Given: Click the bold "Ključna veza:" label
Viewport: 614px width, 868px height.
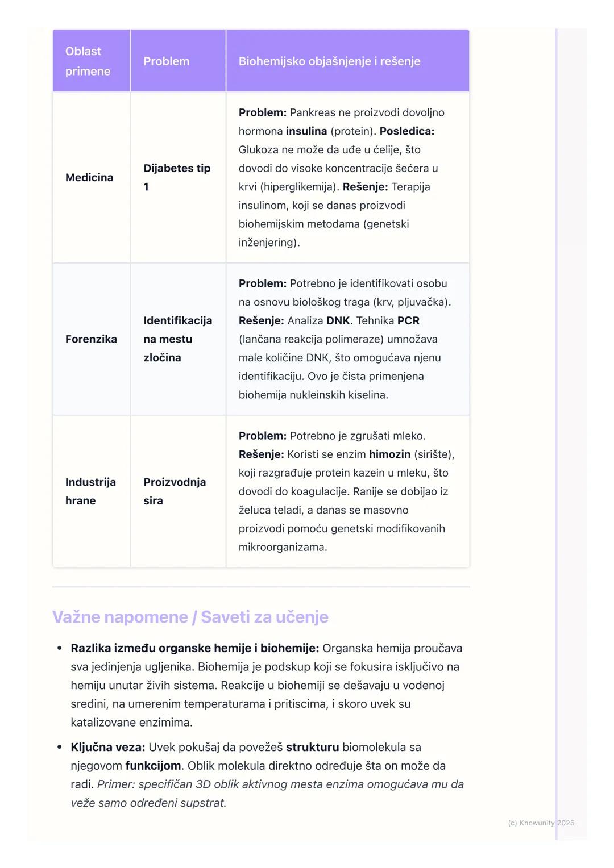Looking at the screenshot, I should pos(108,747).
